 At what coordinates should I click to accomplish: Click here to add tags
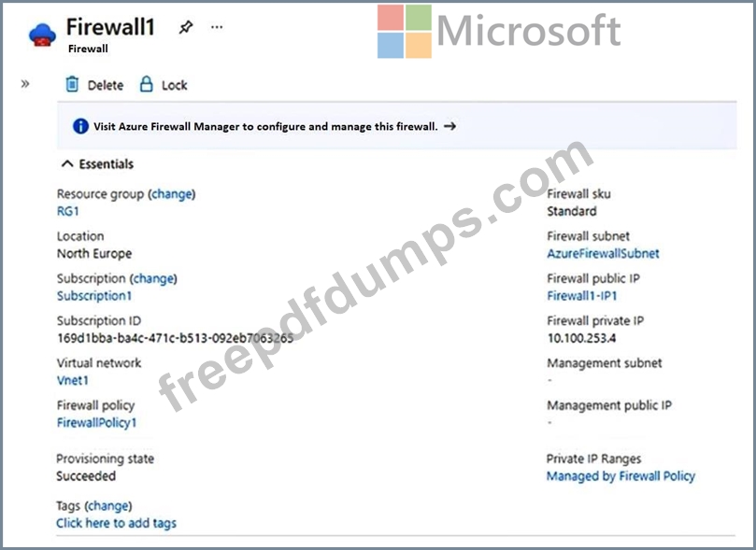coord(116,523)
